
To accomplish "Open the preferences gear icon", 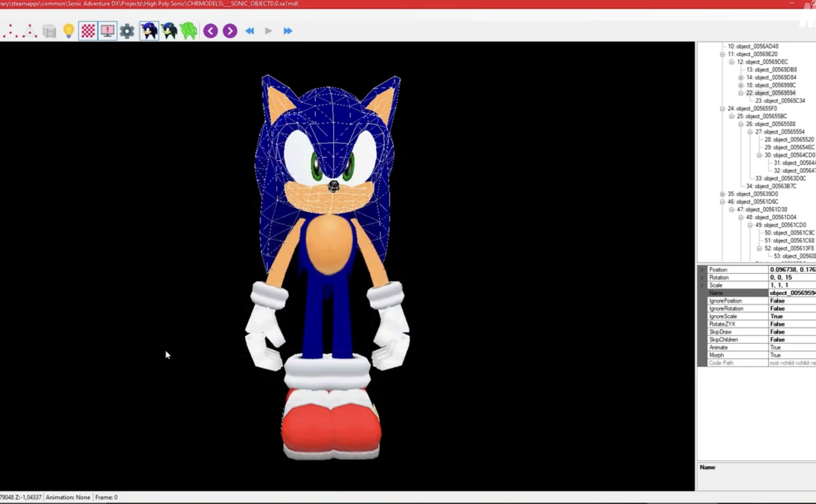I will pyautogui.click(x=127, y=31).
